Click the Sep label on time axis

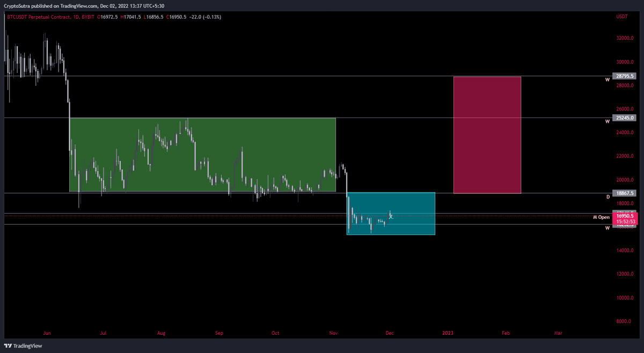click(x=219, y=333)
